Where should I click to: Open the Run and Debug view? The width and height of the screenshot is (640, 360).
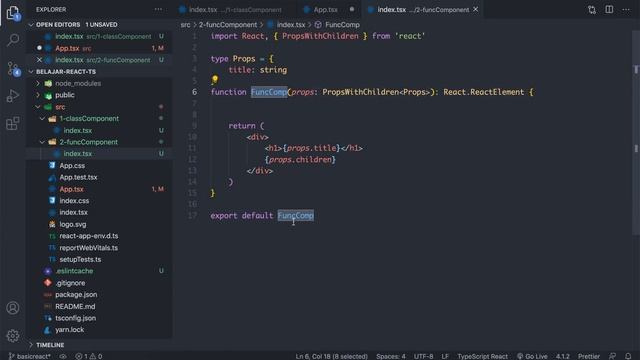coord(13,96)
